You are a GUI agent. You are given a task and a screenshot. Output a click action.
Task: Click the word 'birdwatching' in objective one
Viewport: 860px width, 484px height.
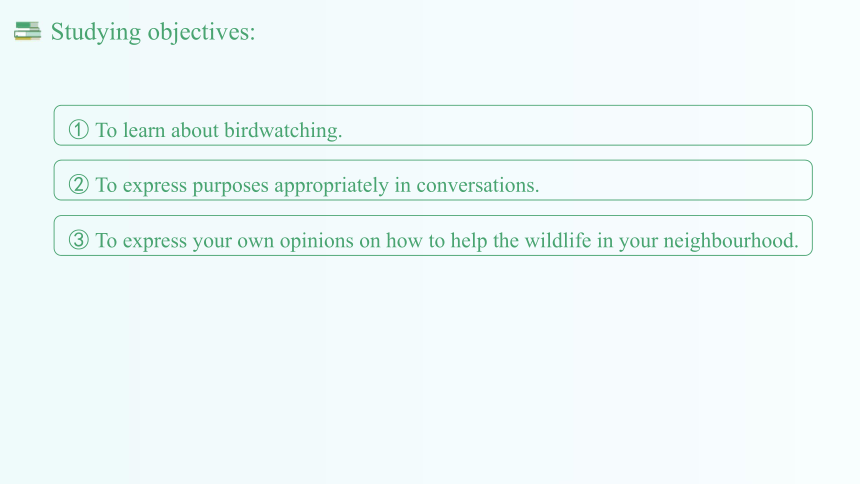pos(281,131)
